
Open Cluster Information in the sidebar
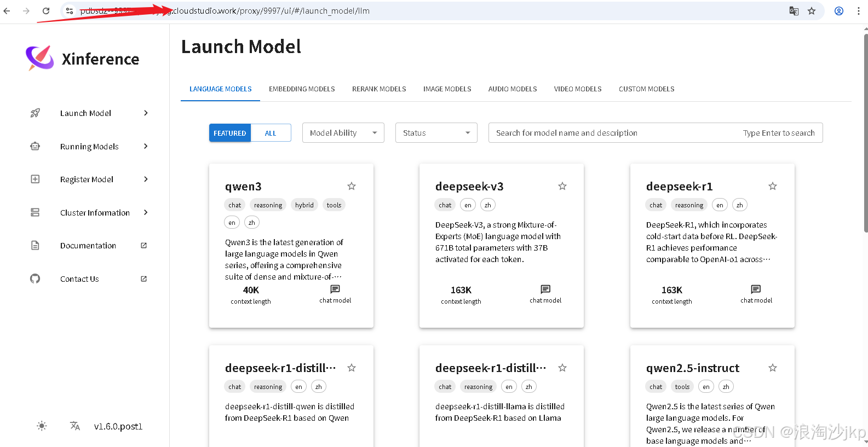pyautogui.click(x=95, y=212)
